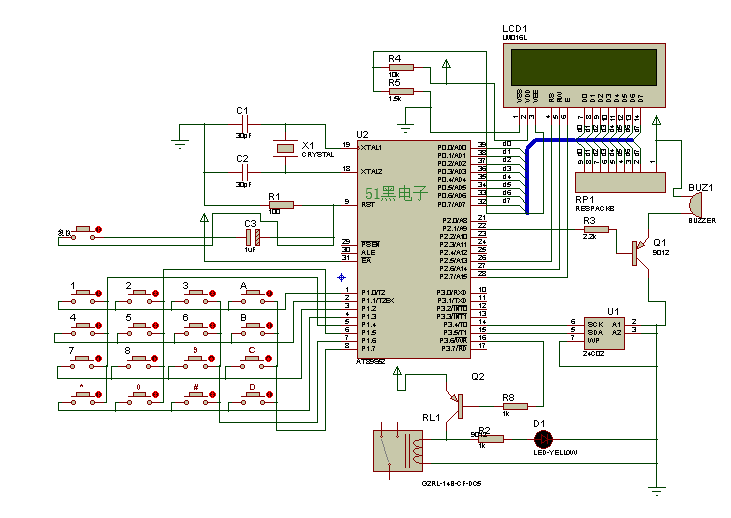Select resistor R2 near the LED
Viewport: 731px width, 518px height.
491,439
